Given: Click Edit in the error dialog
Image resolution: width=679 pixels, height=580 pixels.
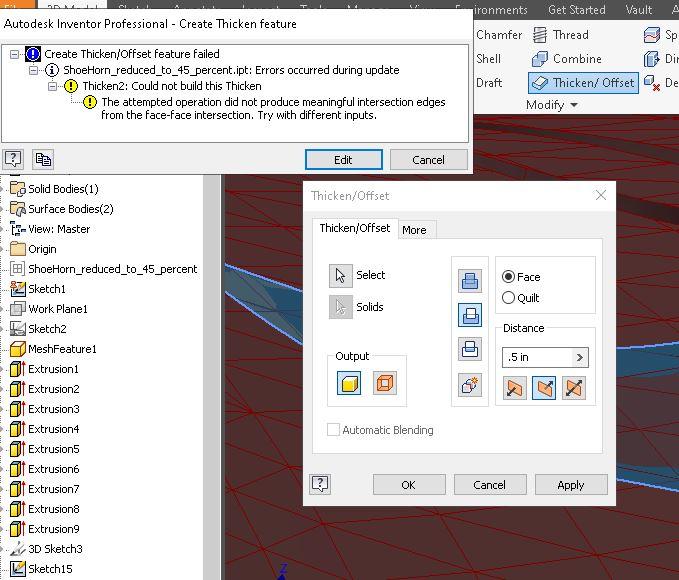Looking at the screenshot, I should tap(343, 160).
